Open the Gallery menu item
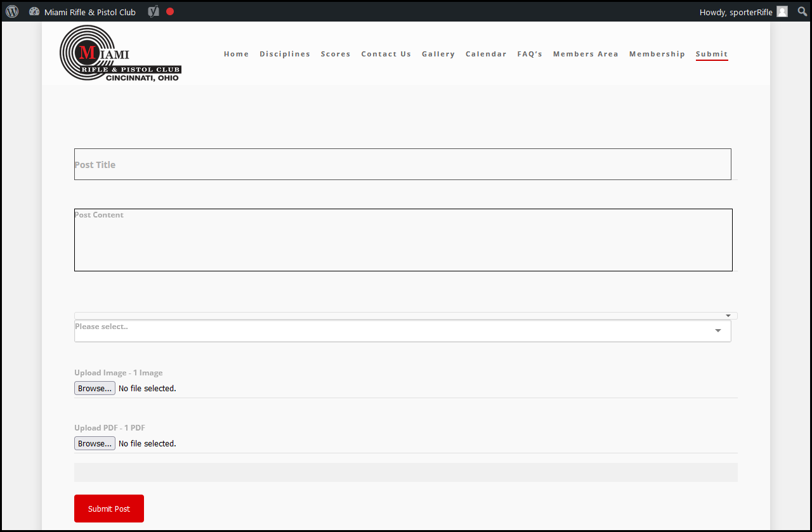The image size is (812, 532). 438,54
